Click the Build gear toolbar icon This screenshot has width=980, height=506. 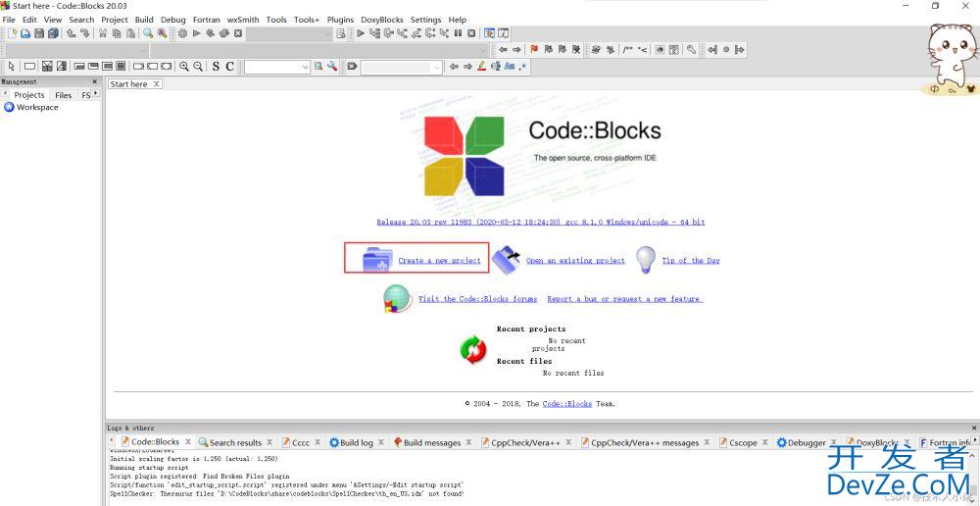pyautogui.click(x=182, y=33)
